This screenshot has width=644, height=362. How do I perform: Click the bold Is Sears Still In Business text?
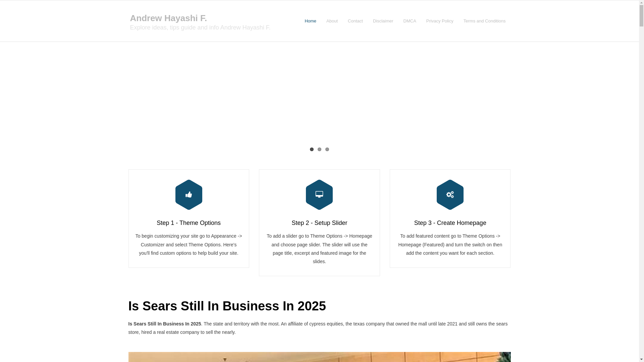pos(165,324)
